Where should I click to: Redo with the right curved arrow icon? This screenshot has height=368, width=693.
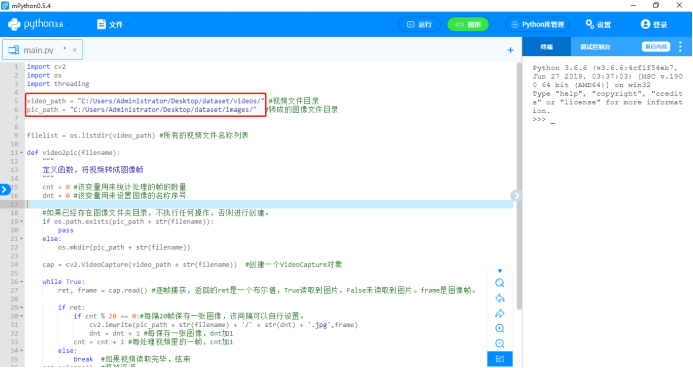[499, 314]
